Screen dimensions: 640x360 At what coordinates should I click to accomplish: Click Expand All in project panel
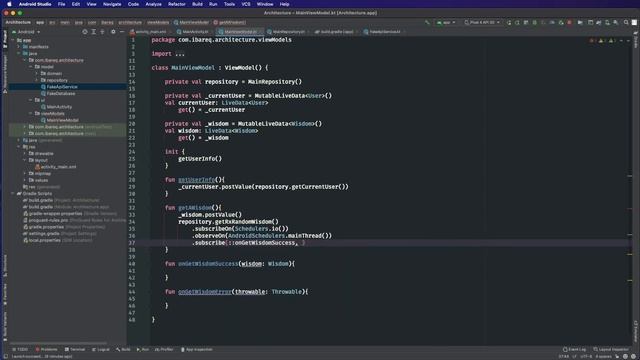coord(93,32)
